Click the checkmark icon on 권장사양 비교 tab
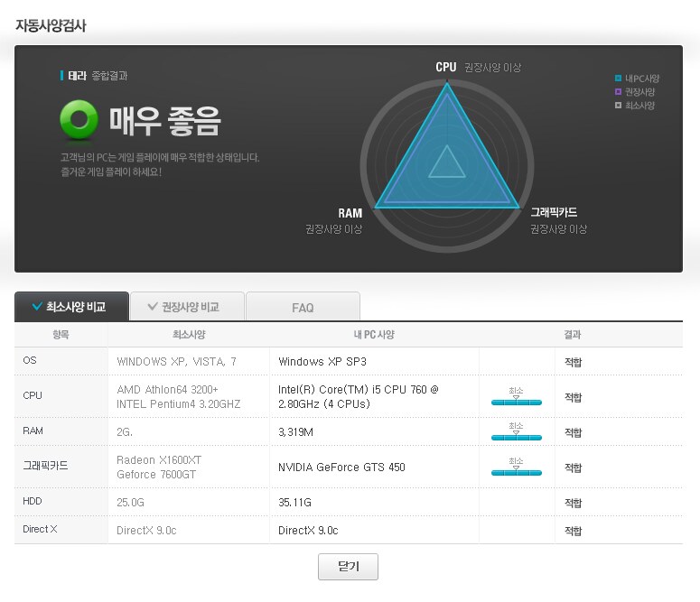700x602 pixels. (153, 307)
